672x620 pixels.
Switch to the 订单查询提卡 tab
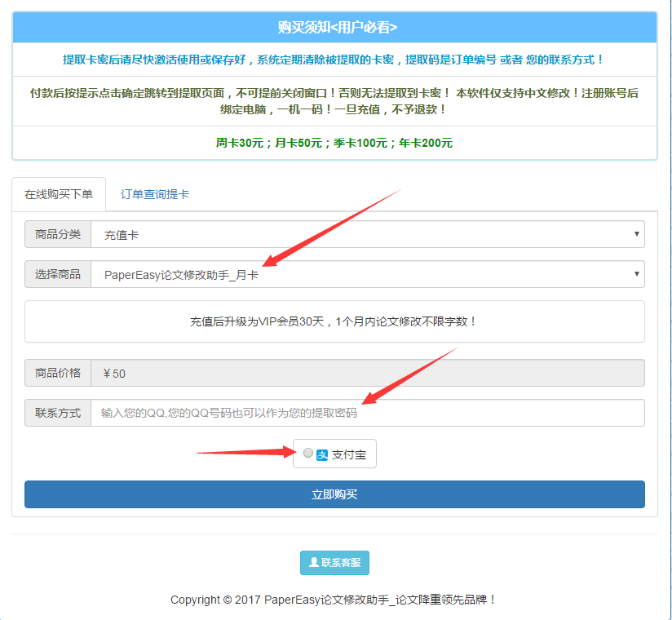click(155, 194)
